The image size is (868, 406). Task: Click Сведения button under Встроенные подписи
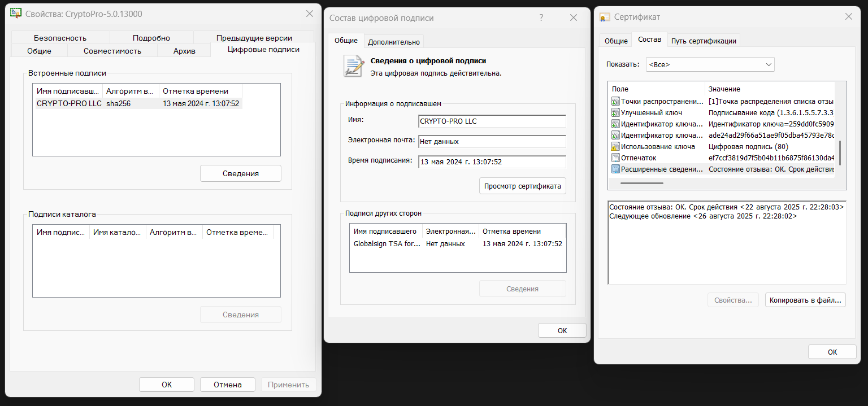[x=241, y=173]
